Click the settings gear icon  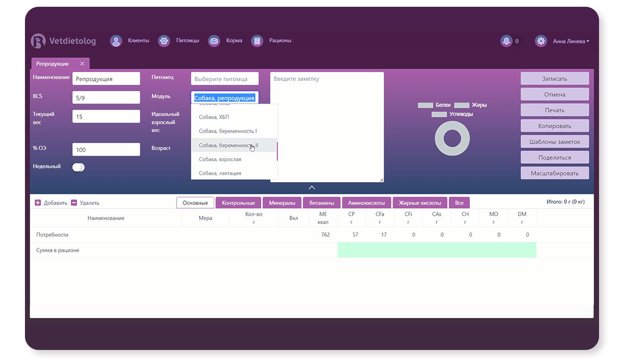coord(541,41)
